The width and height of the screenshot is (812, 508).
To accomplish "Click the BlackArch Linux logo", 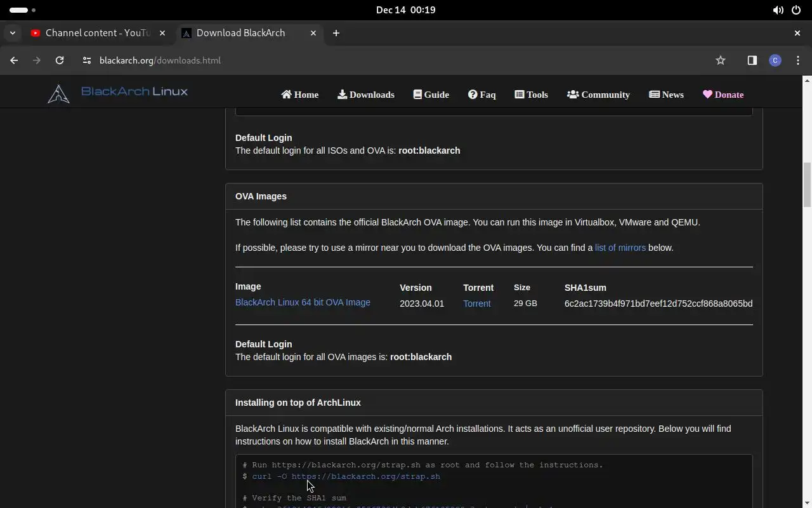I will pyautogui.click(x=118, y=93).
